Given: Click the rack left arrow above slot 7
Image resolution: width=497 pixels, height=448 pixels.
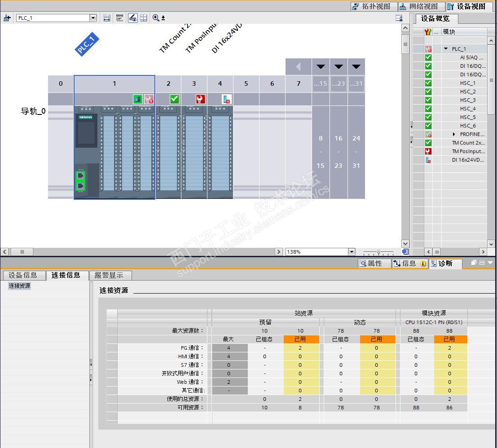Looking at the screenshot, I should pos(298,66).
